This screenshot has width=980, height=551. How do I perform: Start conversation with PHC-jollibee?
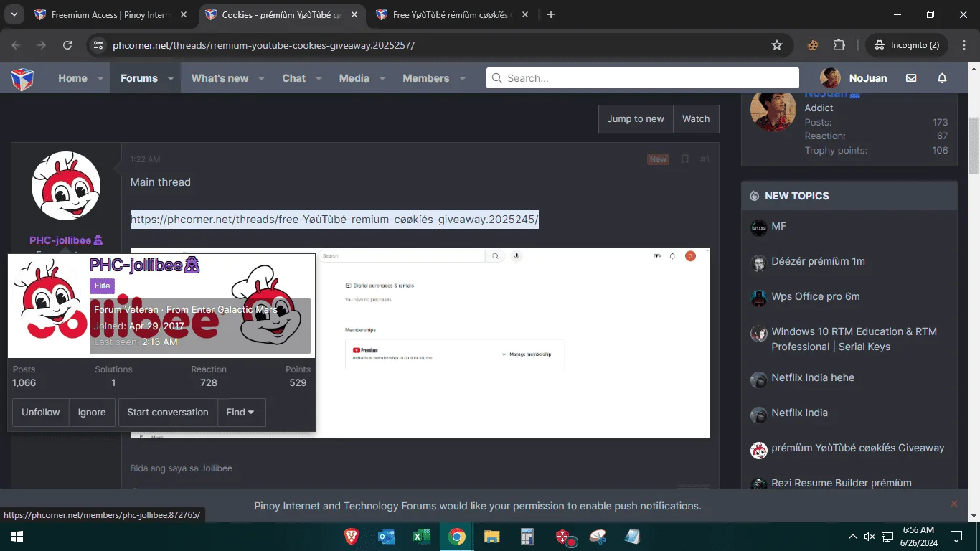coord(168,413)
